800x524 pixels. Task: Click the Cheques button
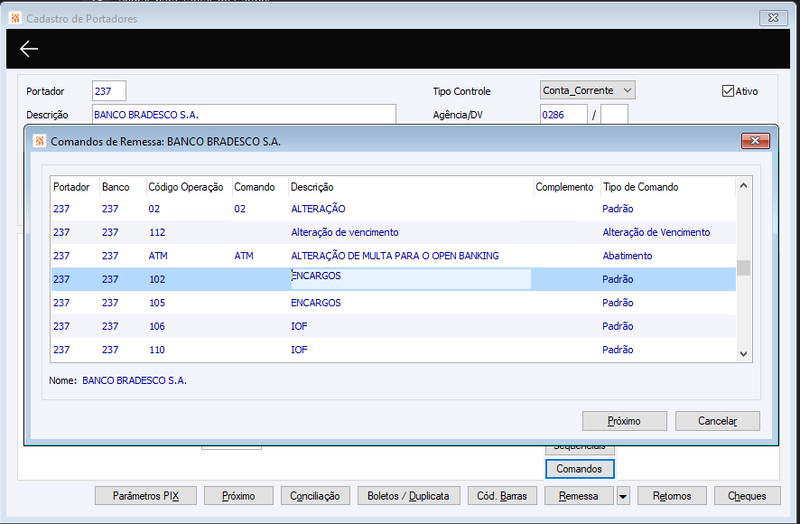click(747, 496)
